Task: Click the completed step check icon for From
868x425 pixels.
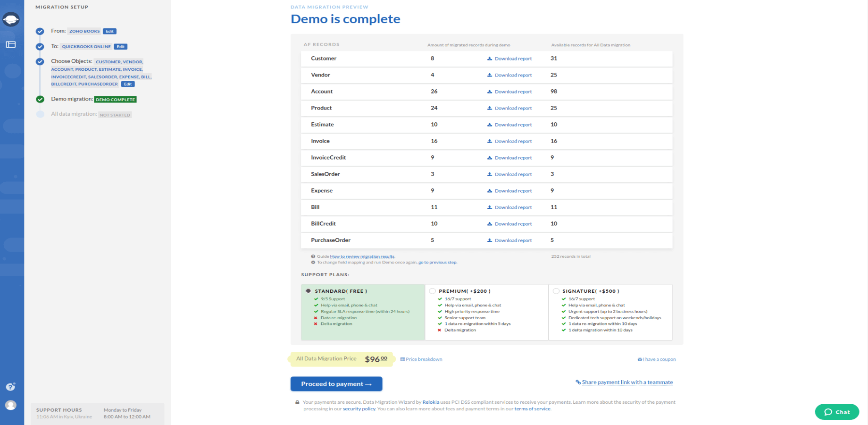Action: coord(40,31)
